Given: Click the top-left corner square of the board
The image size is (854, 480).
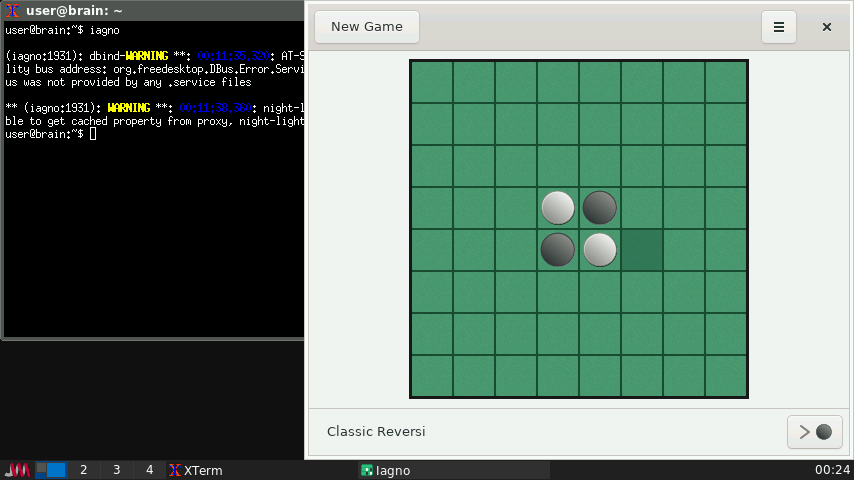Looking at the screenshot, I should tap(432, 82).
